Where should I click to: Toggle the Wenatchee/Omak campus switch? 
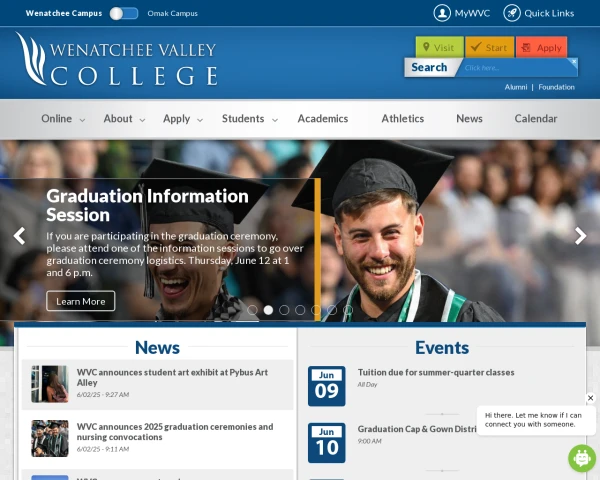[124, 13]
